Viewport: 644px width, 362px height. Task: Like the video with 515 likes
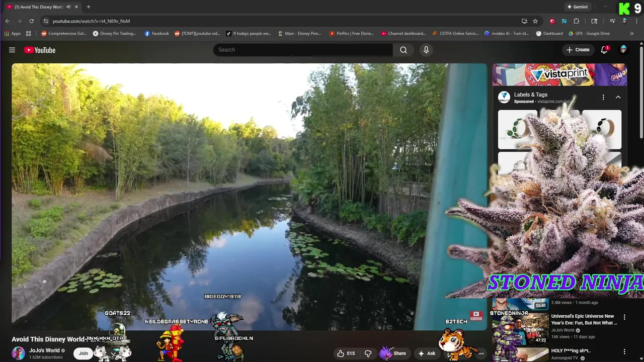click(x=346, y=353)
